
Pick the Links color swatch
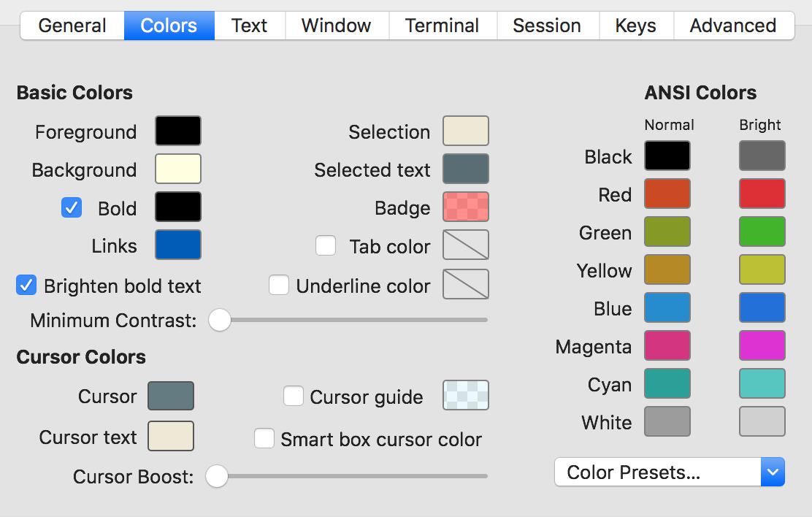pyautogui.click(x=177, y=245)
